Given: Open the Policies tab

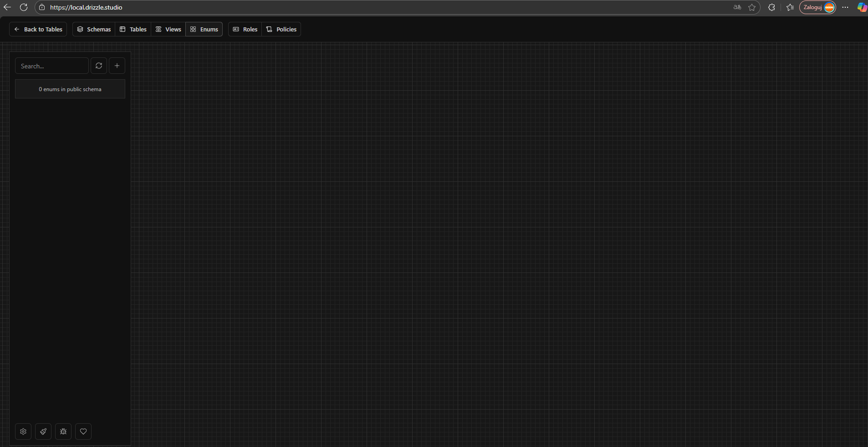Looking at the screenshot, I should pos(281,29).
